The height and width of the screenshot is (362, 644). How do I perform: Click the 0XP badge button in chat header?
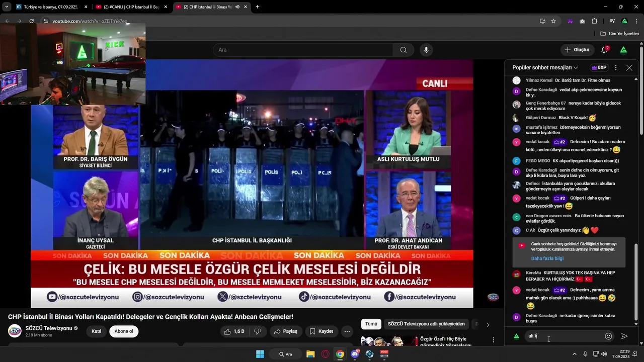(x=599, y=67)
